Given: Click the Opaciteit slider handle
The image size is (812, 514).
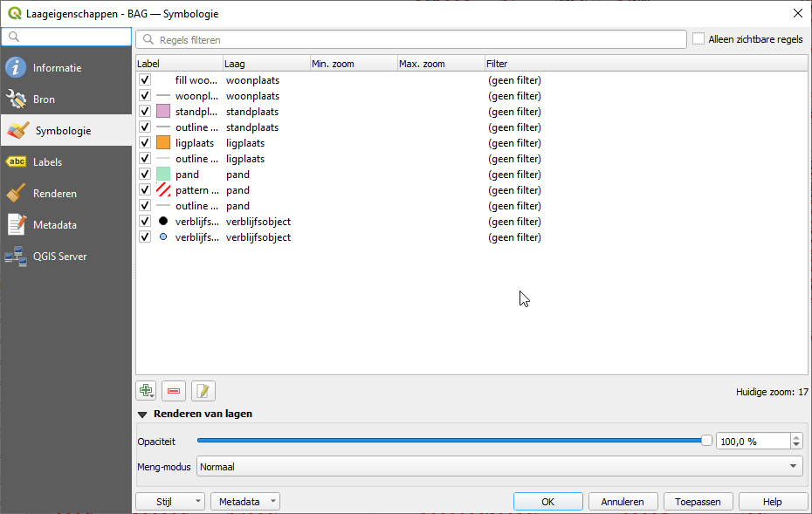Looking at the screenshot, I should pos(706,441).
